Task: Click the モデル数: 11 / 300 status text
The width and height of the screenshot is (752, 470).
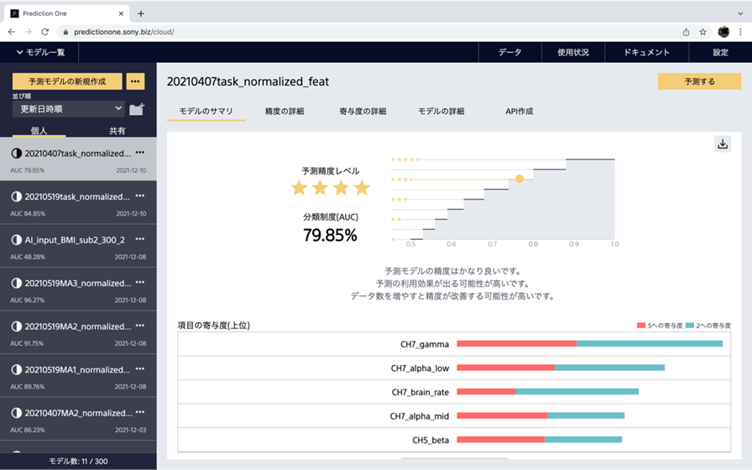Action: point(78,461)
